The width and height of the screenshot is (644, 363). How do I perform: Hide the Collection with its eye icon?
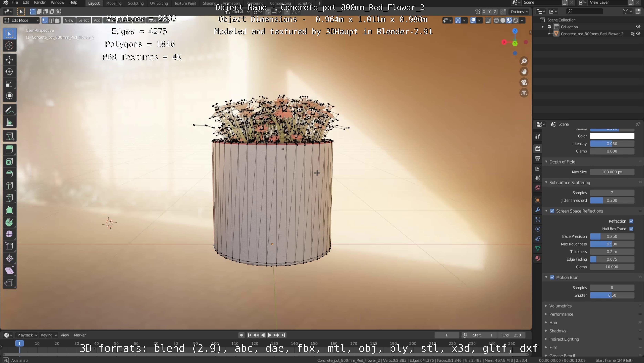coord(638,27)
